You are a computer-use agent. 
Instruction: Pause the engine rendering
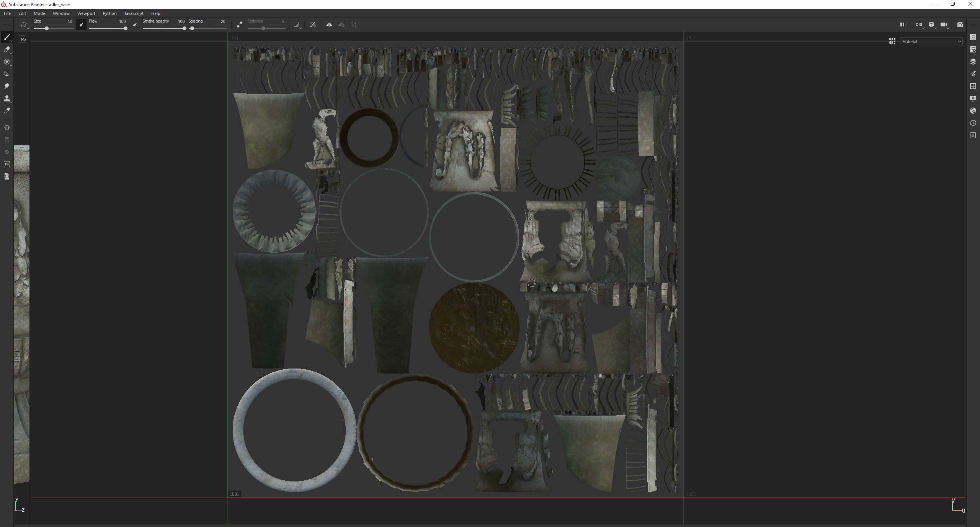pos(902,24)
